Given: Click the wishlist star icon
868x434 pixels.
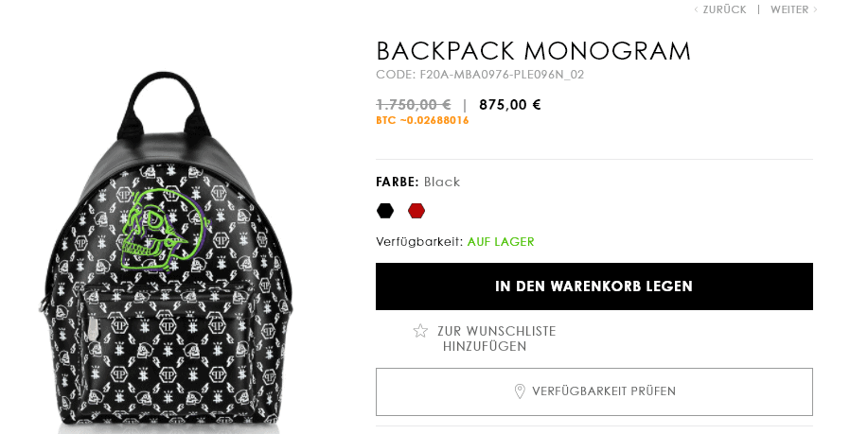Looking at the screenshot, I should click(x=420, y=331).
